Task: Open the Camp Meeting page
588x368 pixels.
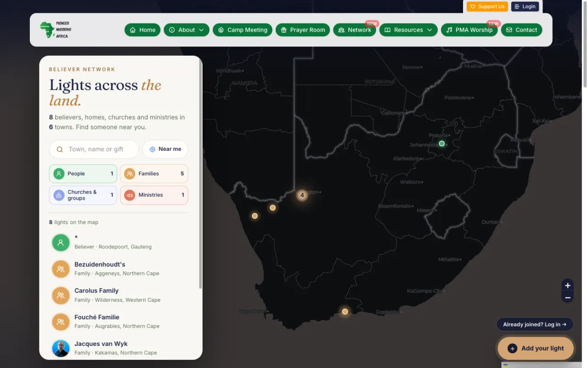Action: coord(243,30)
